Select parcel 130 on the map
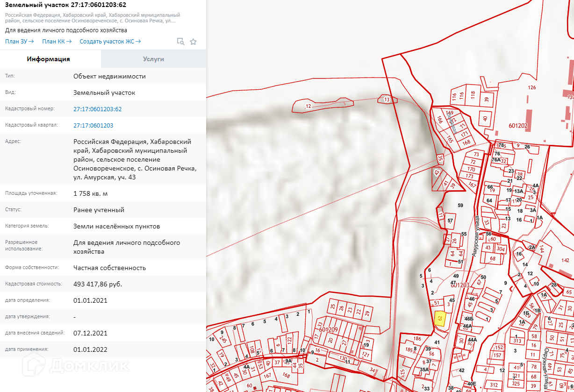Screen dimensions: 574x392 (344, 358)
